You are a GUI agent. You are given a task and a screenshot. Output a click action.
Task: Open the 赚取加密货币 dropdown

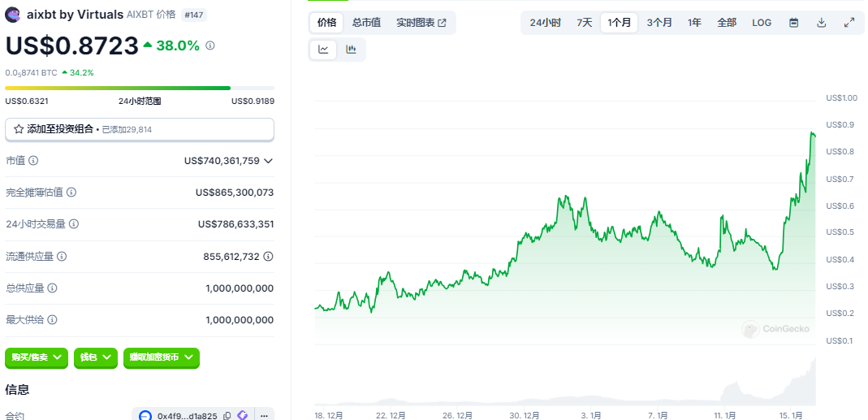161,357
